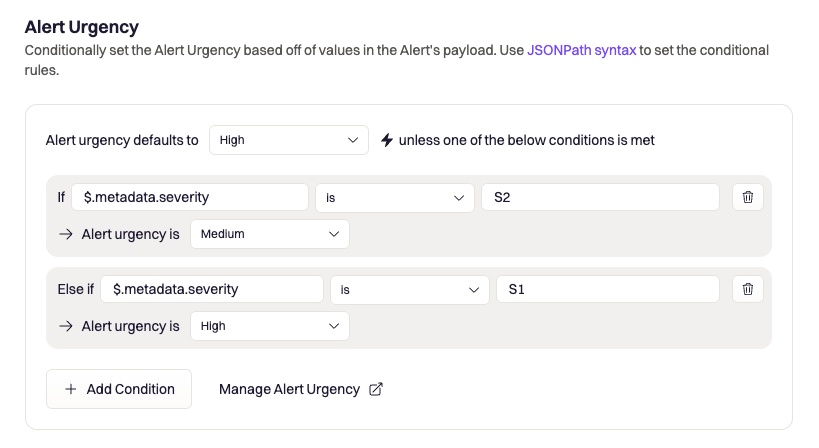Open the Manage Alert Urgency link
Viewport: 819px width, 448px height.
289,389
